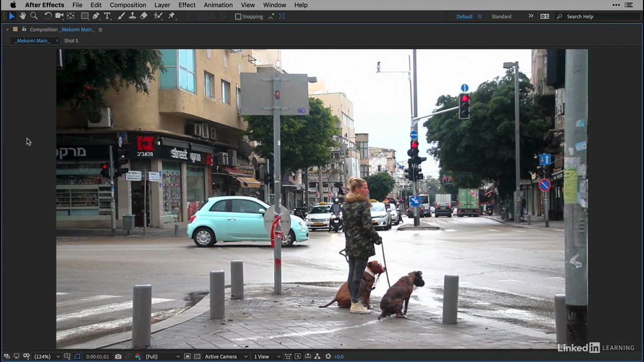Show channel and color management settings
Screen dimensions: 644x362
tap(138, 356)
